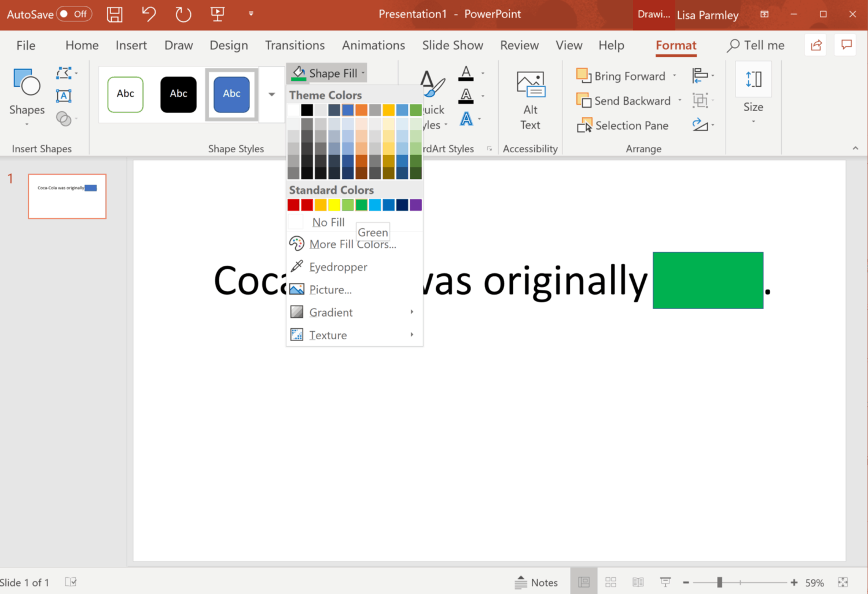Select the green rectangle on slide

(x=708, y=280)
